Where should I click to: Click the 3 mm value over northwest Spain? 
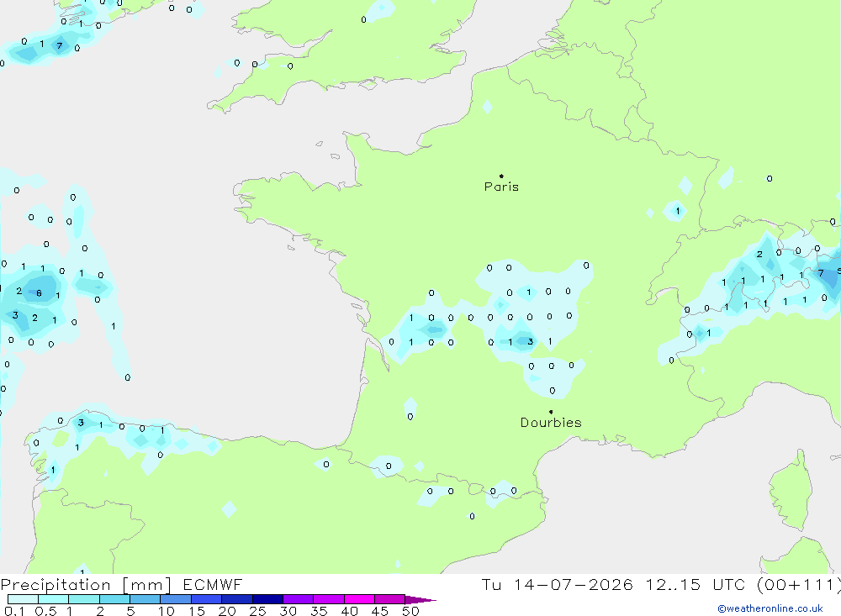tap(81, 423)
